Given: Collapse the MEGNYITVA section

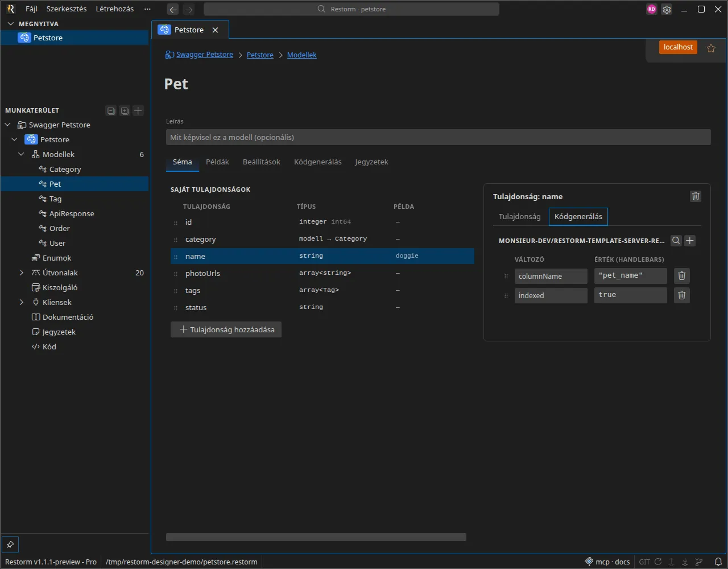Looking at the screenshot, I should [x=10, y=24].
